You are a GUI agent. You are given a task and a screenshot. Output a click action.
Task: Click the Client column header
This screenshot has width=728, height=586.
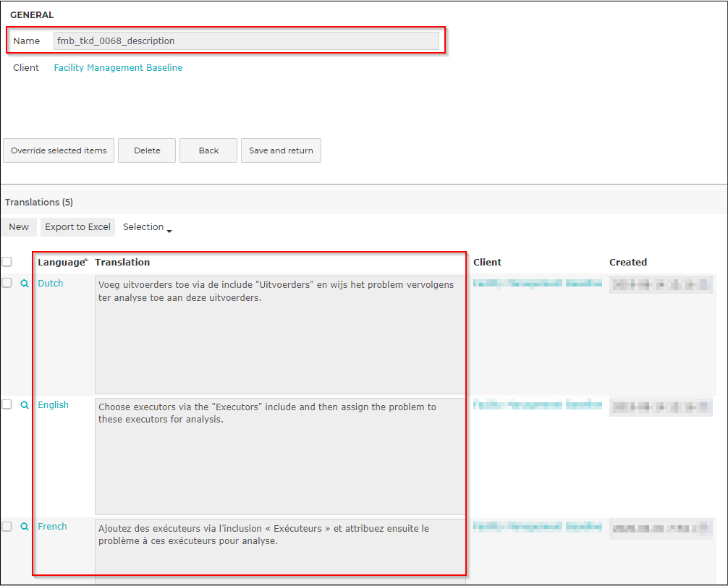pyautogui.click(x=488, y=262)
